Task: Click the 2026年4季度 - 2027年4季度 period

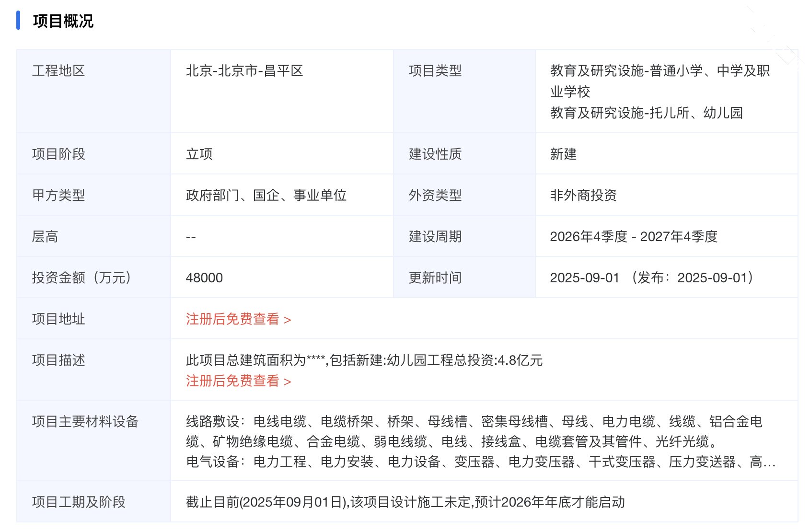Action: tap(633, 237)
